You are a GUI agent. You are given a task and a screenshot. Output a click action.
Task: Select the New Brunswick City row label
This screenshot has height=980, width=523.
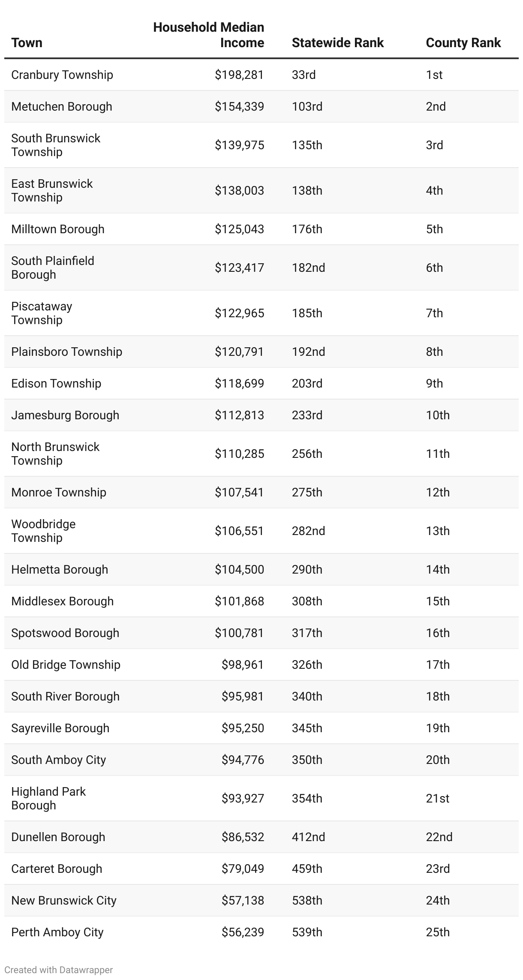click(64, 901)
